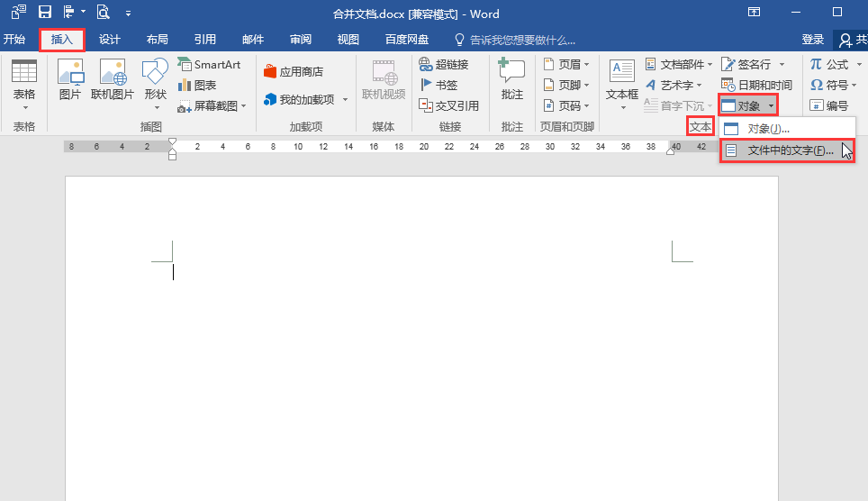Insert a 超链接 hyperlink

444,64
